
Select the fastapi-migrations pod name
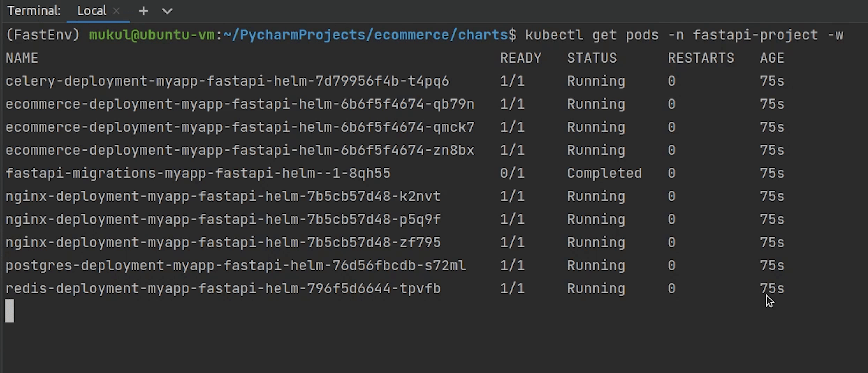coord(198,173)
